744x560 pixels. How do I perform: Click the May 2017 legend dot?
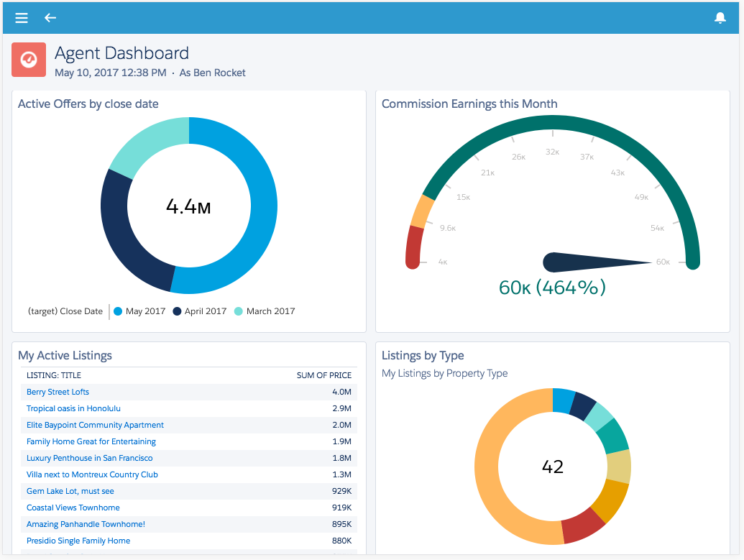click(118, 311)
